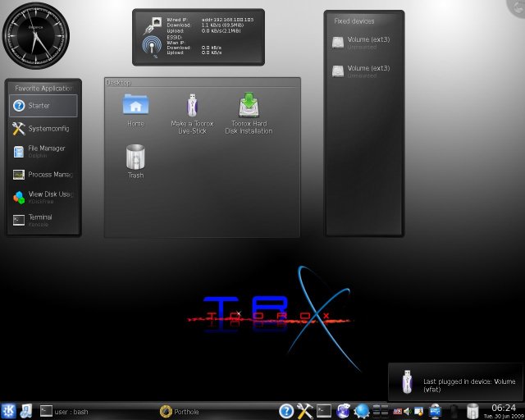Click the 'Desktop' folder view title

point(118,82)
